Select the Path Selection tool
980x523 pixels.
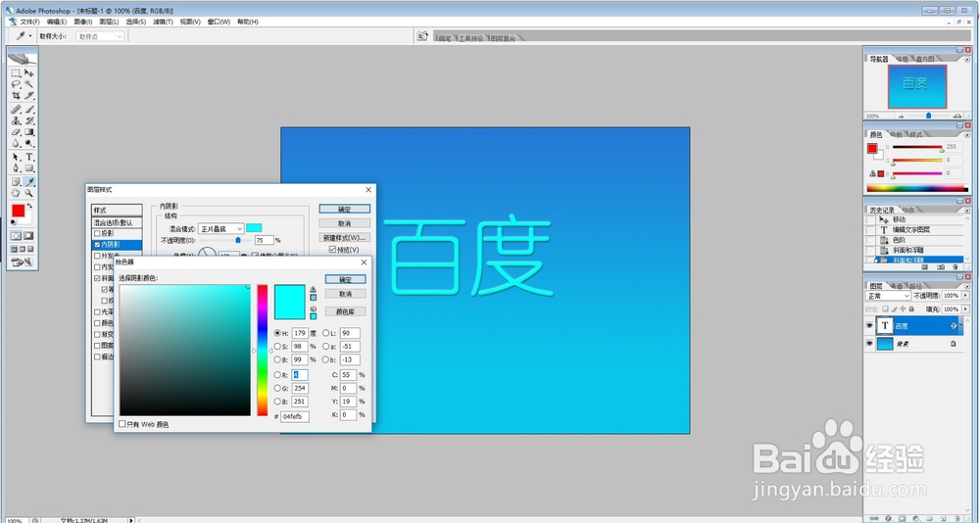[17, 157]
